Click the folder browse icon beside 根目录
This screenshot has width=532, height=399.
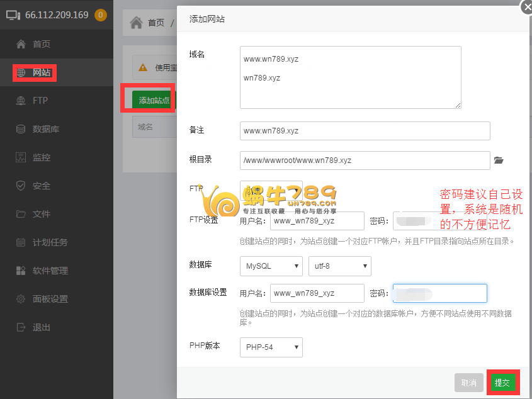(499, 160)
